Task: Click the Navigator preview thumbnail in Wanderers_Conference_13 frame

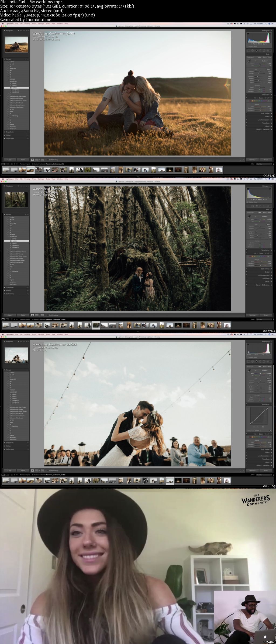Action: point(16,200)
